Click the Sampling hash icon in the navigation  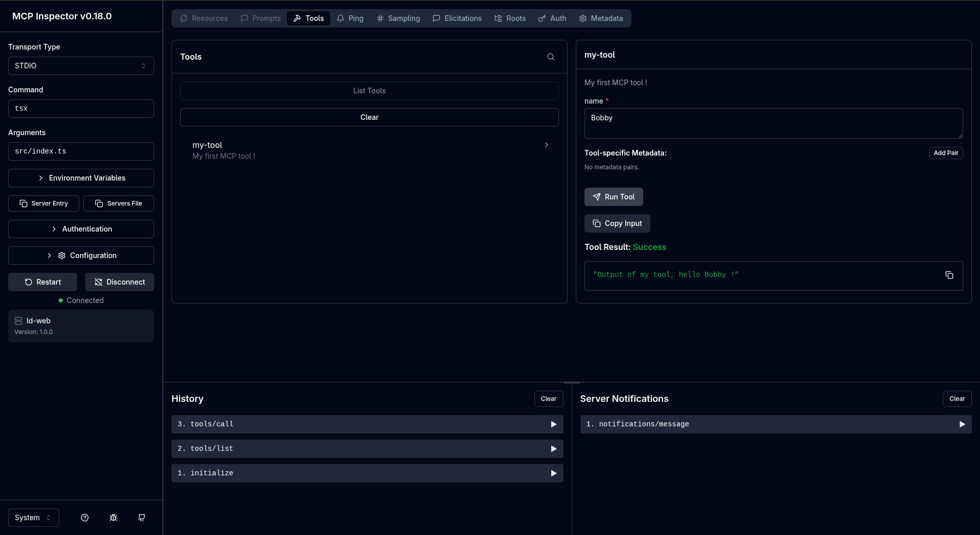(x=381, y=18)
